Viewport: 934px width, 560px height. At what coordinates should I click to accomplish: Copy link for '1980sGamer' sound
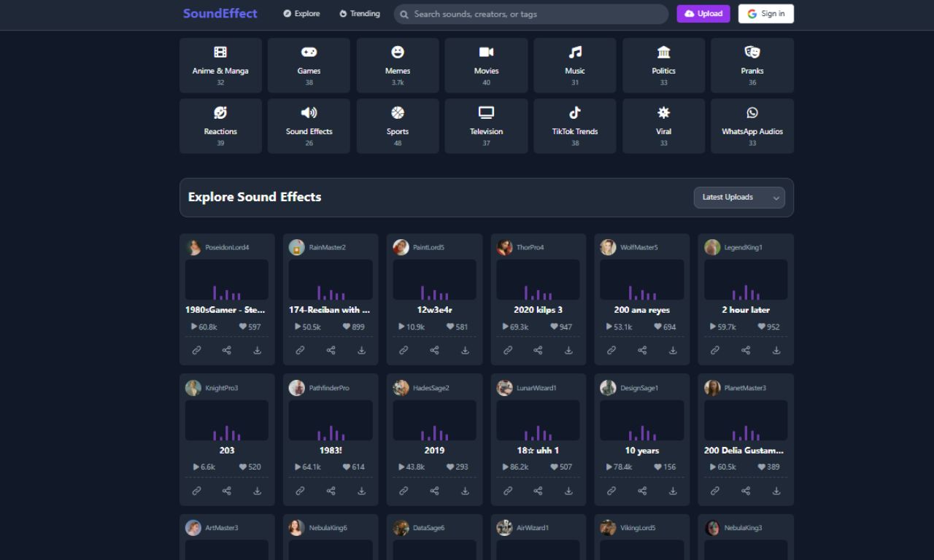(x=196, y=351)
